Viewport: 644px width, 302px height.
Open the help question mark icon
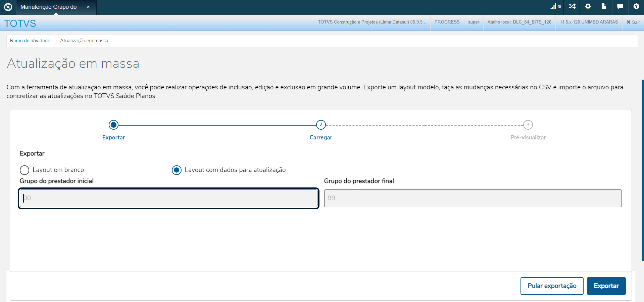click(636, 6)
